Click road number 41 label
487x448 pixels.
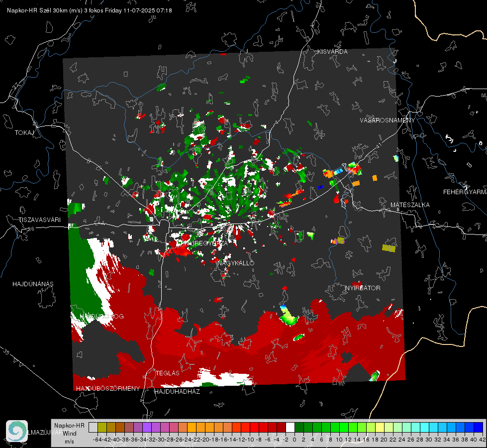378,145
